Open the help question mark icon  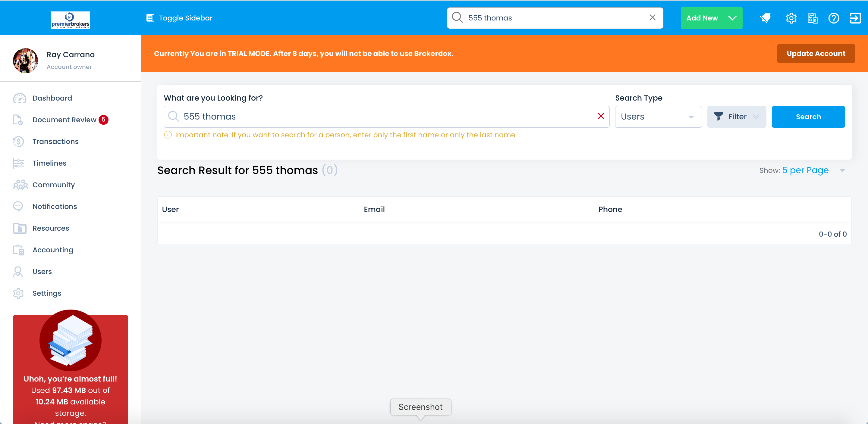pyautogui.click(x=834, y=18)
